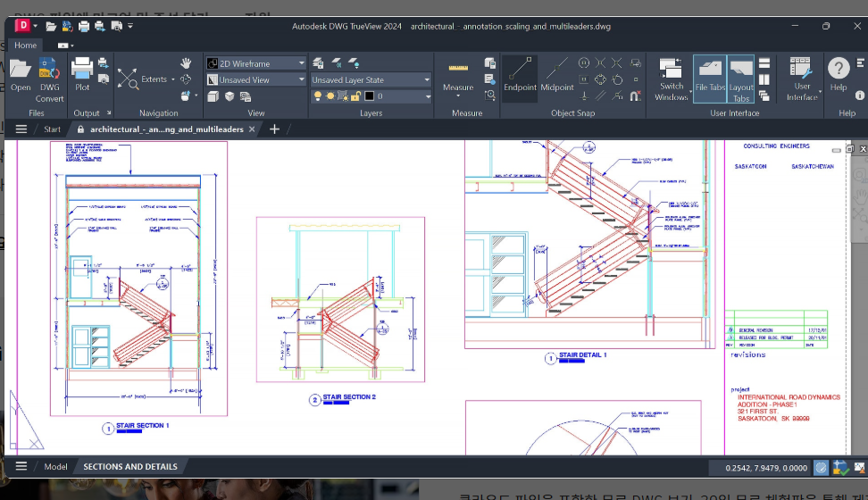Select the SECTIONS AND DETAILS layout tab
Viewport: 868px width, 500px height.
coord(130,467)
